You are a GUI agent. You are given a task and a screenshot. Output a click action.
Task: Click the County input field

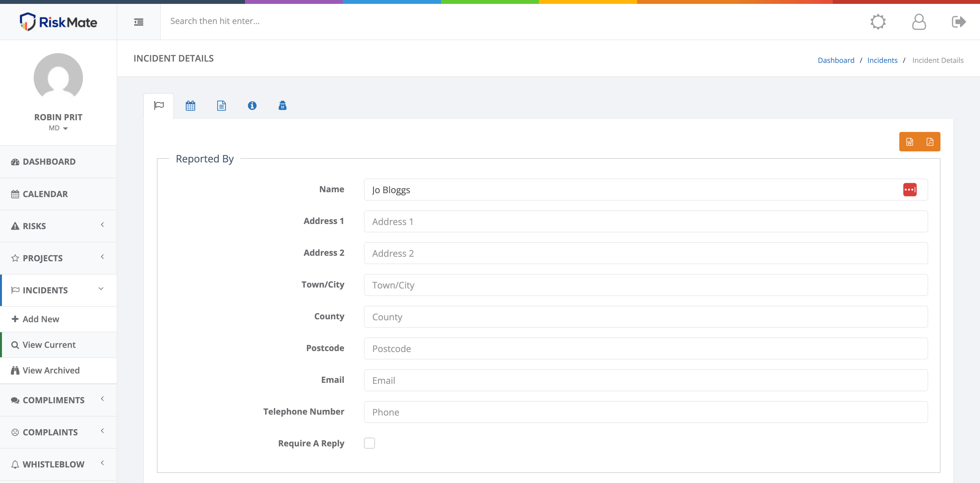click(x=646, y=317)
